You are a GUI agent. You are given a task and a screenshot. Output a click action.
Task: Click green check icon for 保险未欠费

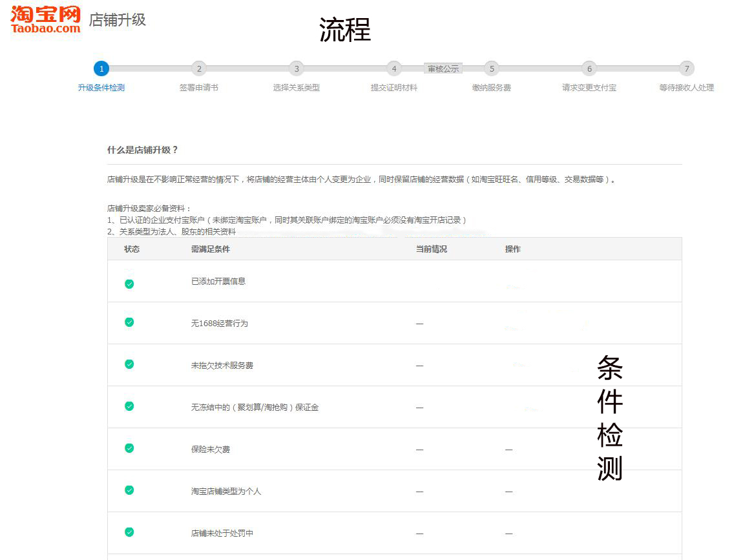[x=129, y=448]
